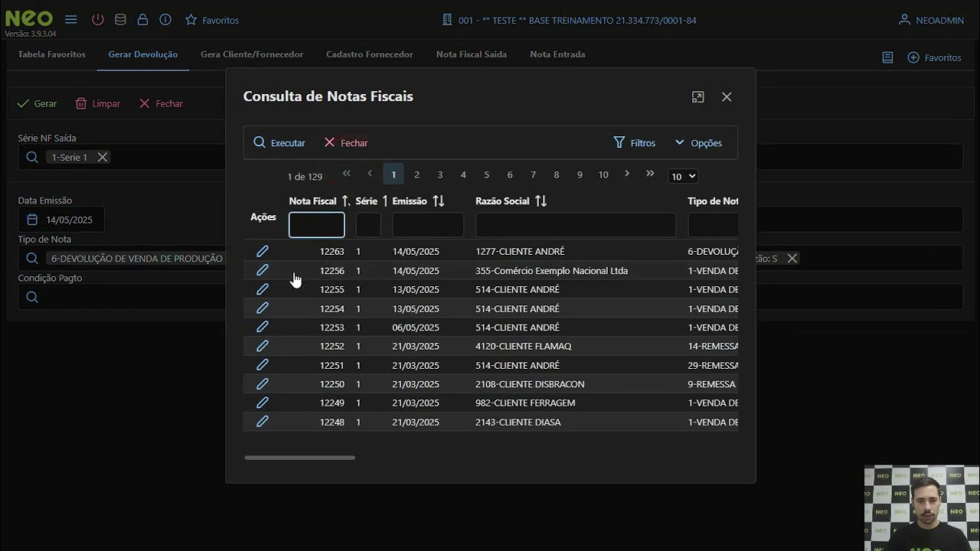Image resolution: width=980 pixels, height=551 pixels.
Task: Sort by Razão Social column arrows
Action: point(541,201)
